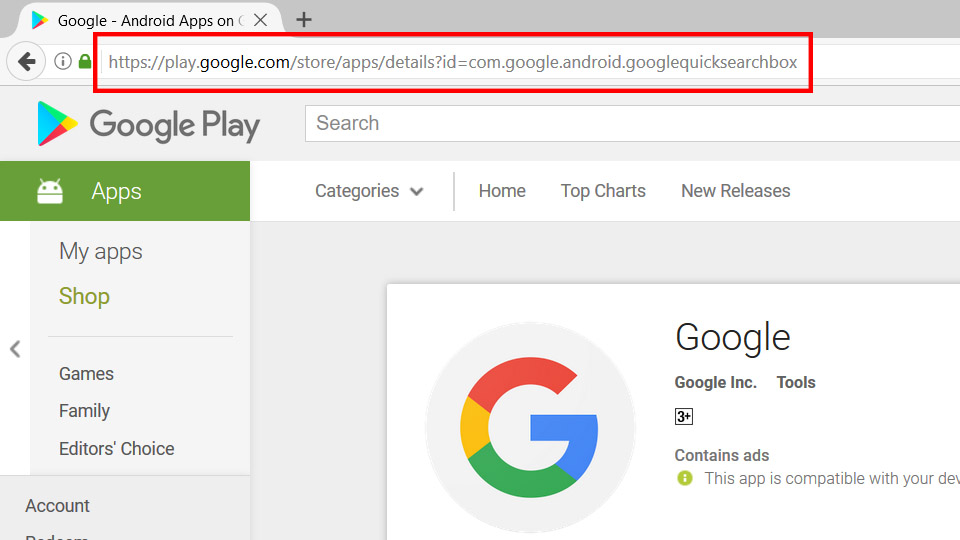The height and width of the screenshot is (540, 960).
Task: Click the 3+ content rating badge
Action: tap(683, 417)
